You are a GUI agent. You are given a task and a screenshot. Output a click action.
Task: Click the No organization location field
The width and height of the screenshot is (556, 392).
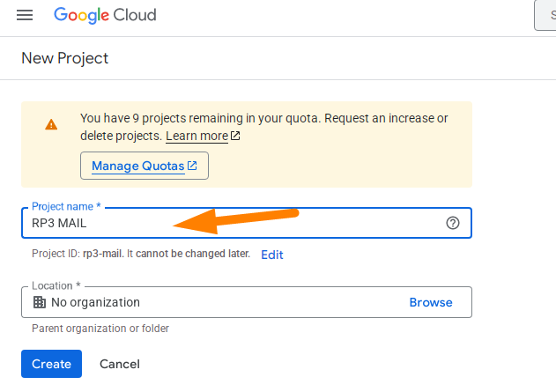[211, 302]
